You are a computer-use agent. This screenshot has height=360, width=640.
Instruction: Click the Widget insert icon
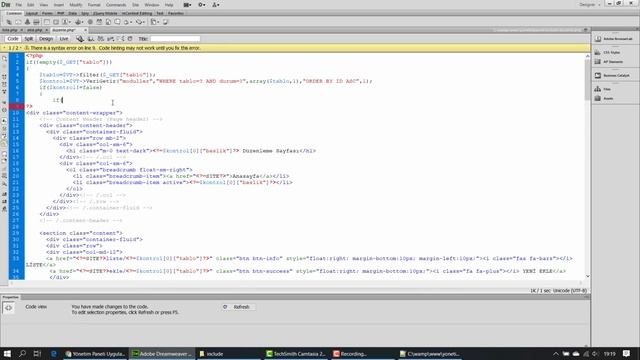point(90,22)
